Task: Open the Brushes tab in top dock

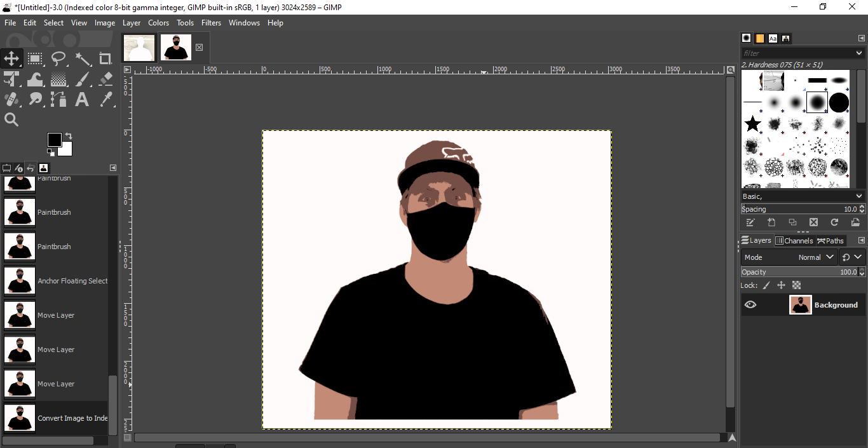Action: pos(747,38)
